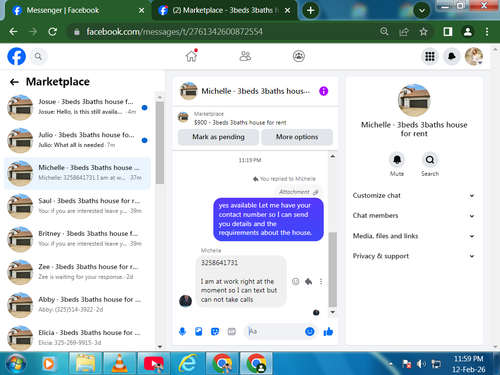The image size is (500, 375).
Task: Choose a GIF icon
Action: (x=232, y=331)
